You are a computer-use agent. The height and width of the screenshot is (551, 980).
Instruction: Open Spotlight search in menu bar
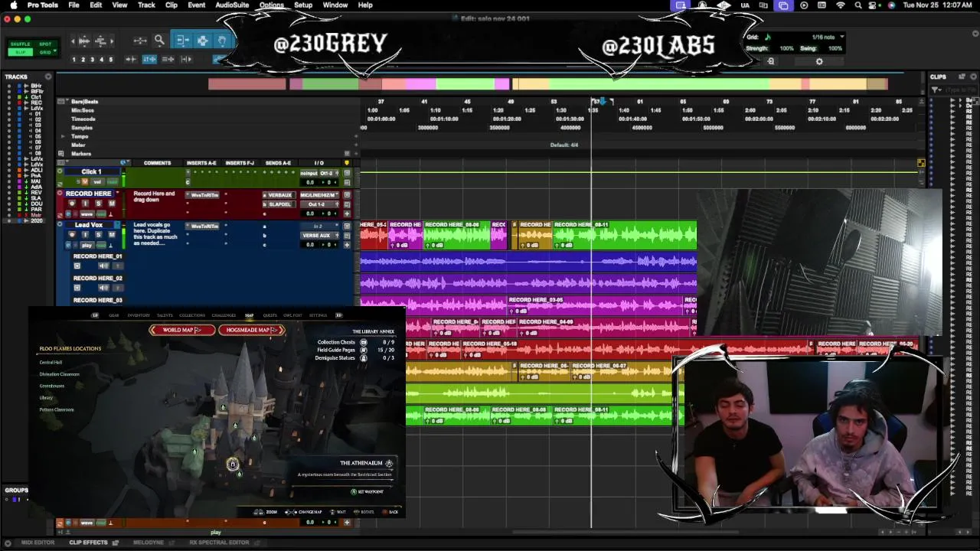(x=858, y=5)
